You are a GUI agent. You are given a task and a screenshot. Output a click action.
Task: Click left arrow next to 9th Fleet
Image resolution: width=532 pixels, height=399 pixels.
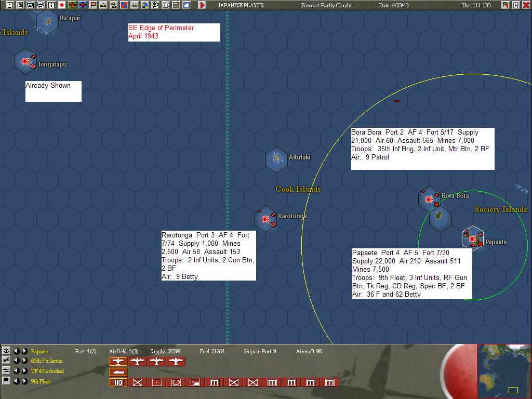click(16, 381)
